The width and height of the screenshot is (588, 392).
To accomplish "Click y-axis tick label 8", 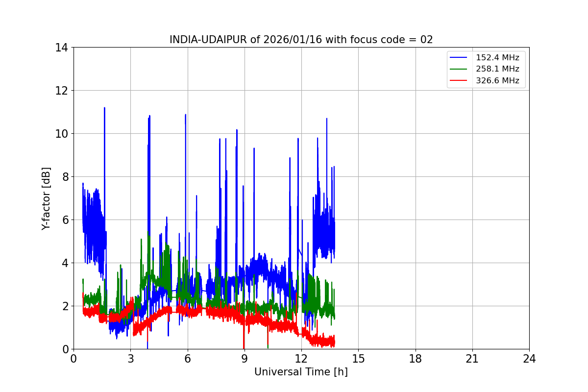I will click(x=65, y=177).
